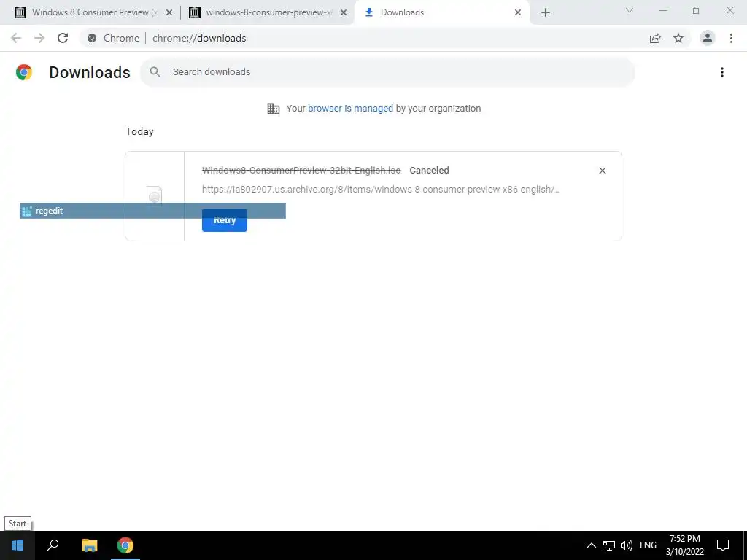
Task: Click the browser forward arrow
Action: pos(39,38)
